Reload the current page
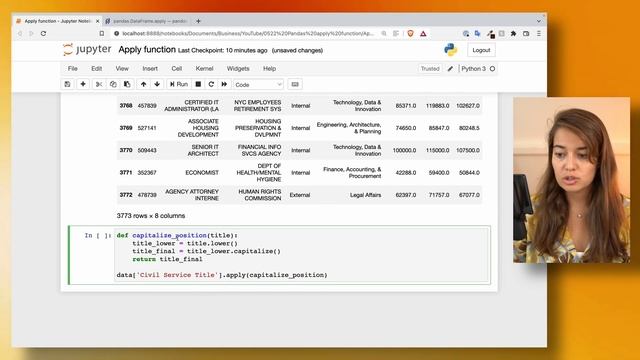This screenshot has width=640, height=360. click(x=43, y=33)
